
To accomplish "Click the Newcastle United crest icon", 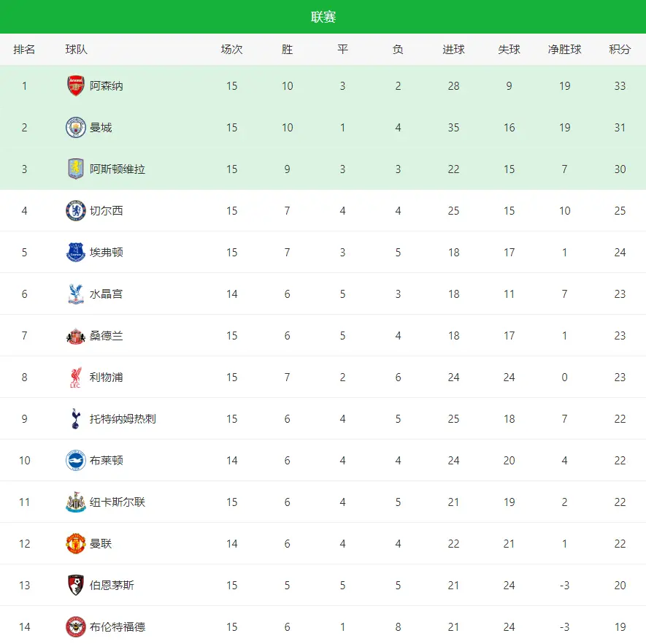I will [76, 502].
